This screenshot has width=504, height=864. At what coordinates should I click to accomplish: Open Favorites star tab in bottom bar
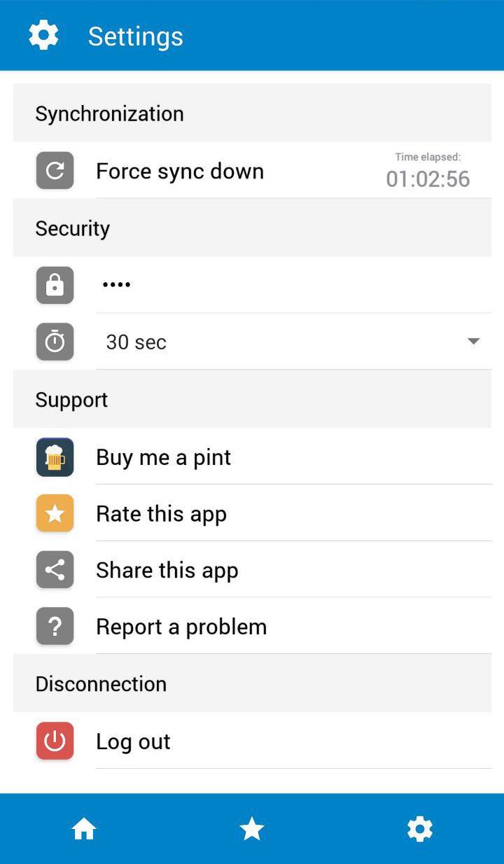tap(252, 829)
